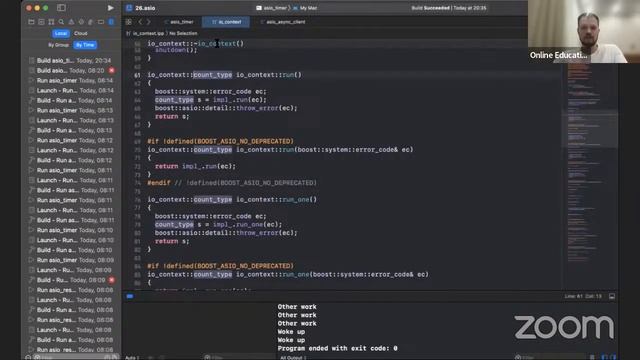Image resolution: width=640 pixels, height=360 pixels.
Task: Select Run asio_timer report from 08:09
Action: click(71, 260)
